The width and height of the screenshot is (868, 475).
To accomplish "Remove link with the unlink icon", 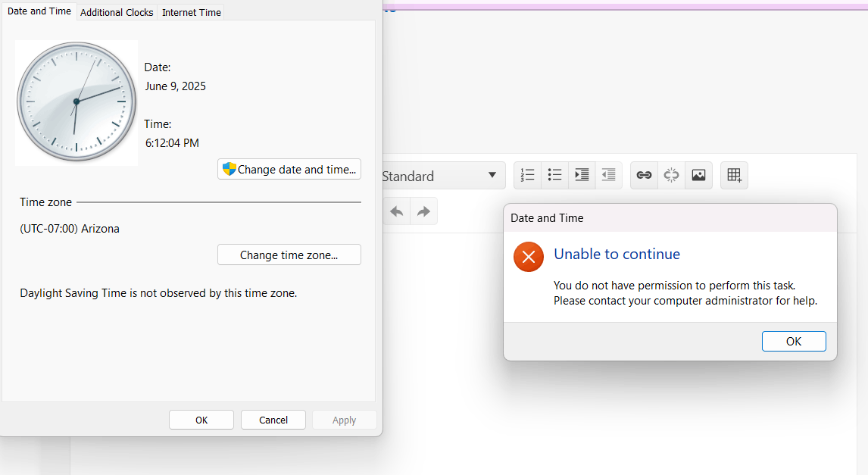I will pos(672,176).
